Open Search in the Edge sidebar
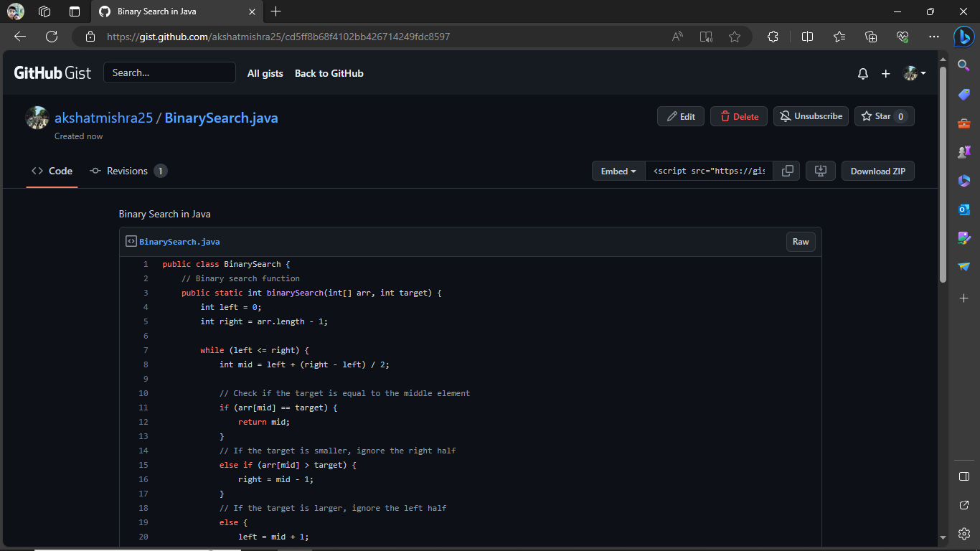Viewport: 980px width, 551px height. click(x=963, y=65)
